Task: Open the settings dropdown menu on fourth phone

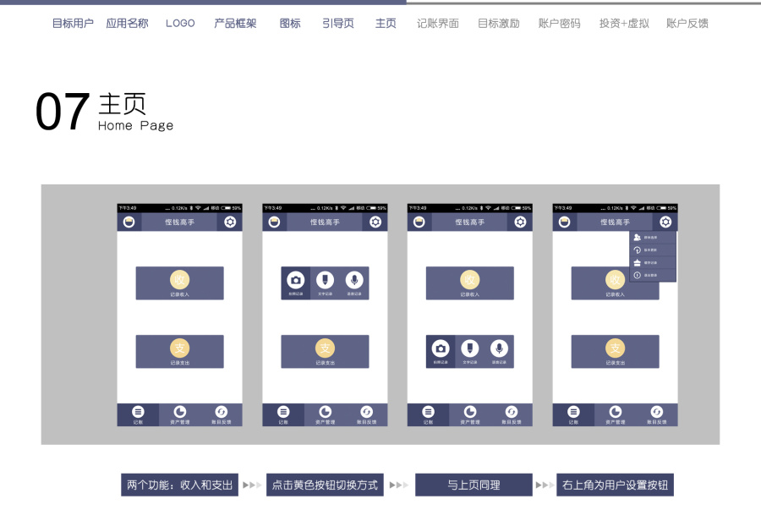Action: tap(665, 221)
